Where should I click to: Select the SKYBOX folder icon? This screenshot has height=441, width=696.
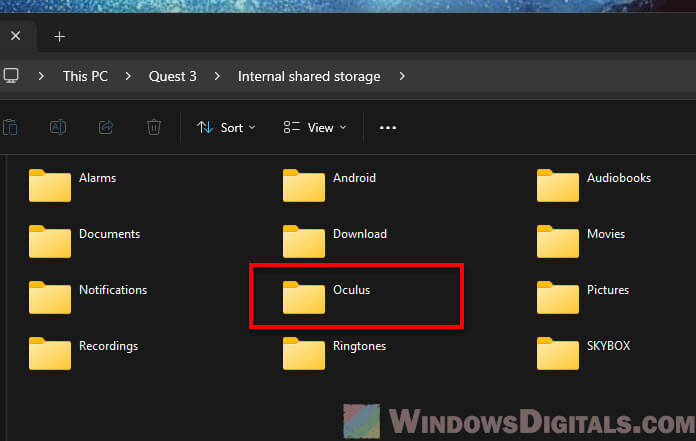point(558,353)
